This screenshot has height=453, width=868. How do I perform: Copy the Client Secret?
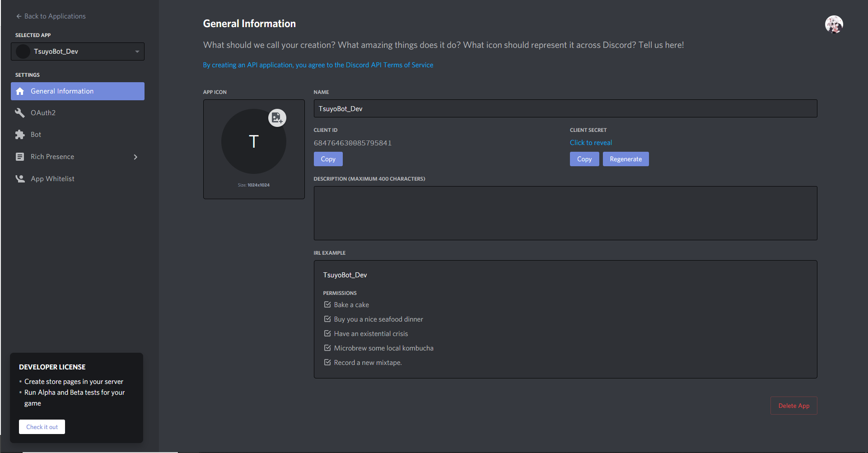[584, 159]
